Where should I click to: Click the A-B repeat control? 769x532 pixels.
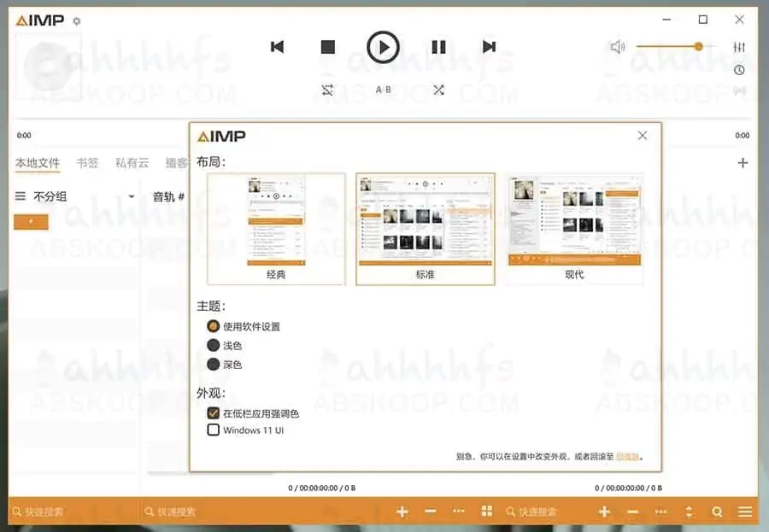383,89
